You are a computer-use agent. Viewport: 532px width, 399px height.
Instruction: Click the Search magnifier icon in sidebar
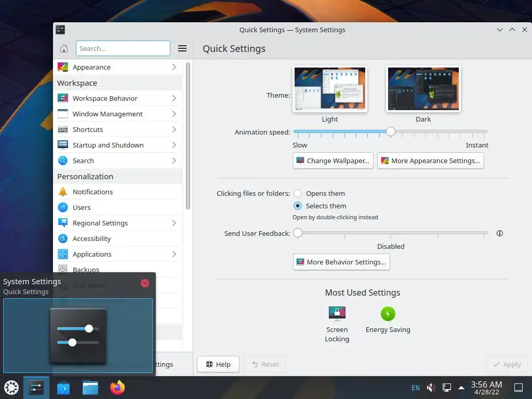pyautogui.click(x=63, y=161)
